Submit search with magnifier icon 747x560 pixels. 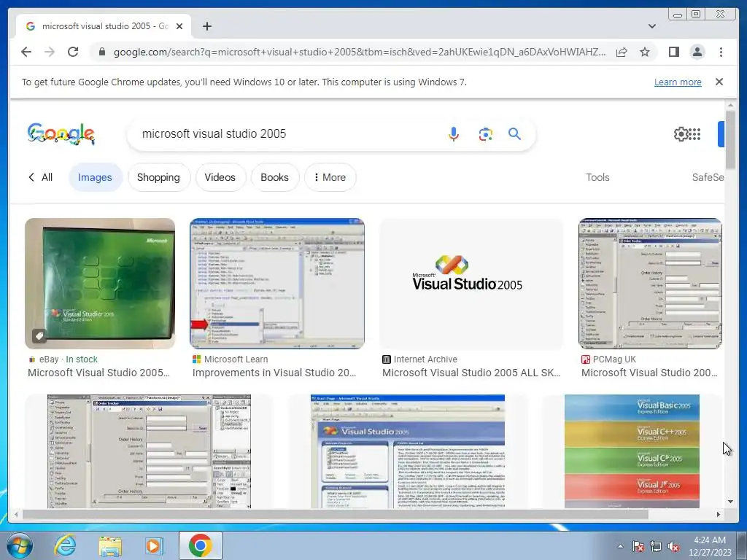[514, 134]
